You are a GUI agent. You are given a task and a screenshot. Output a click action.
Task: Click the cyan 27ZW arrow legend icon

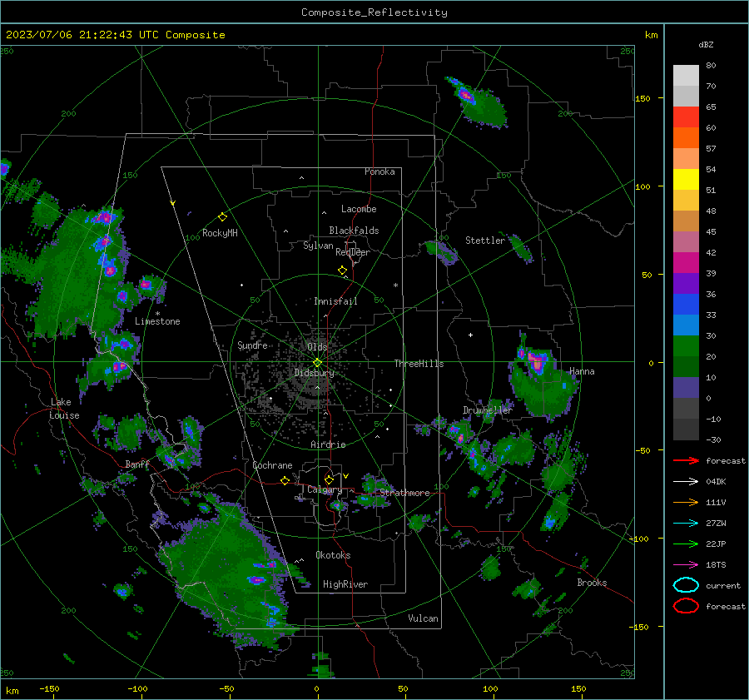(x=686, y=524)
